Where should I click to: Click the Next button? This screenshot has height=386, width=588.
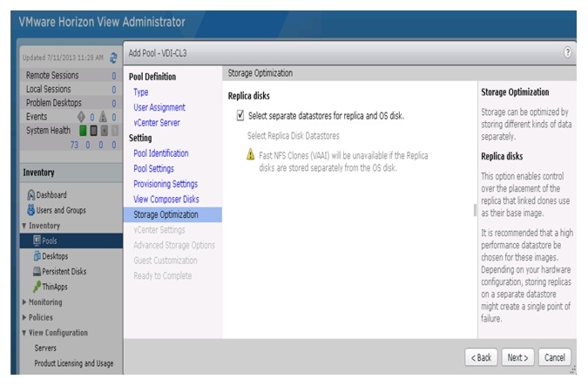pyautogui.click(x=517, y=357)
